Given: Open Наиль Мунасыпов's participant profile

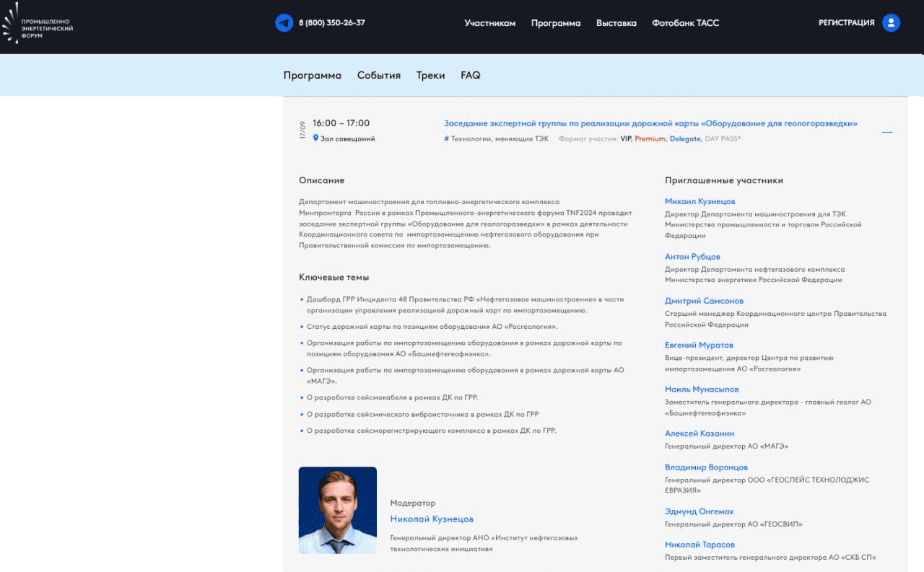Looking at the screenshot, I should (702, 390).
